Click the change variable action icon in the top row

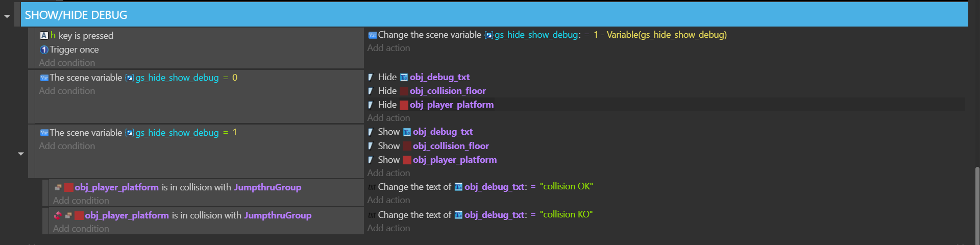tap(373, 35)
